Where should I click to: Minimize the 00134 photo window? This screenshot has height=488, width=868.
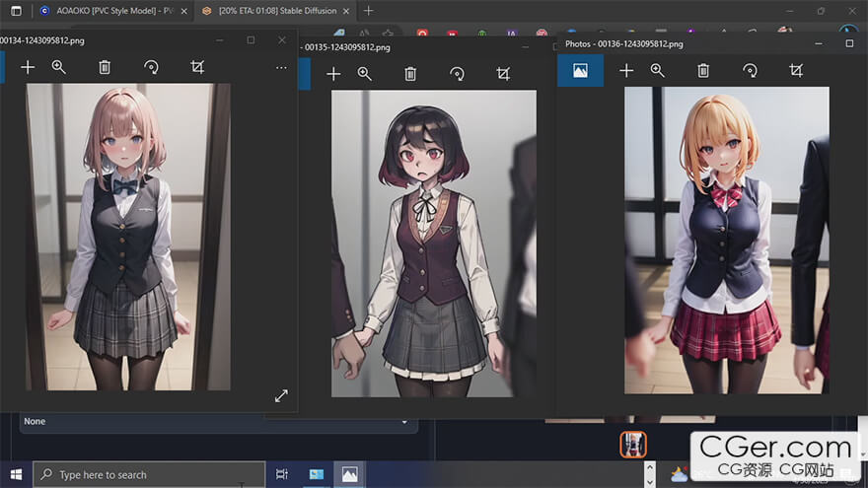point(220,39)
